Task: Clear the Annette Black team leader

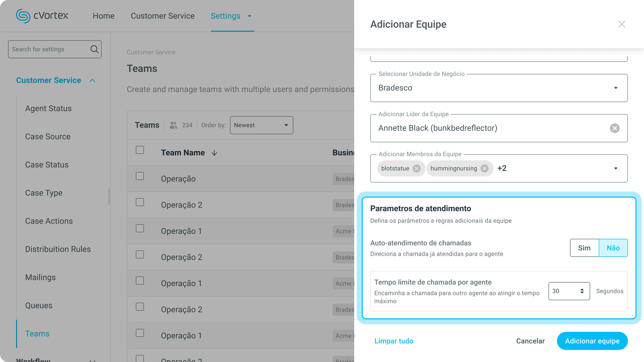Action: pyautogui.click(x=614, y=128)
